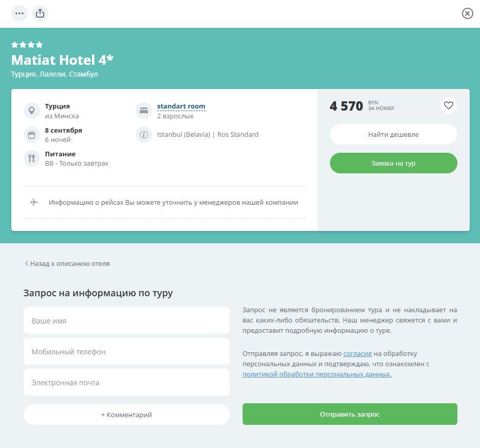This screenshot has height=448, width=480.
Task: Open the согласие consent link
Action: [x=357, y=354]
